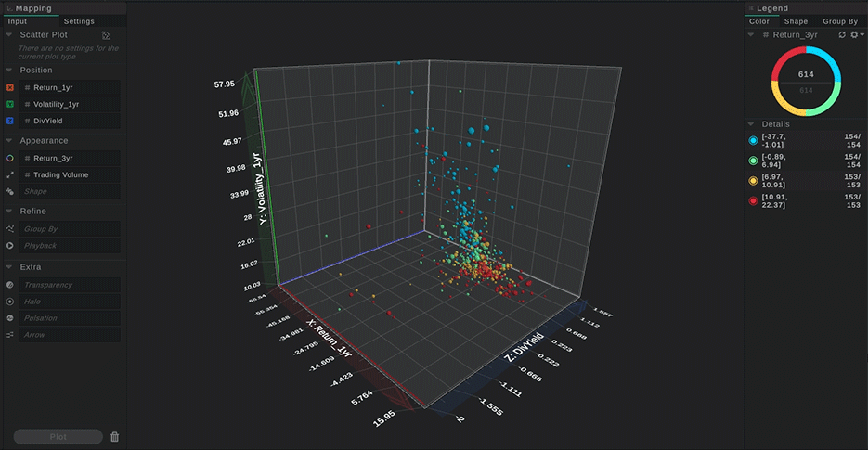Click the Return_1yr X position field
This screenshot has width=868, height=450.
tap(70, 87)
